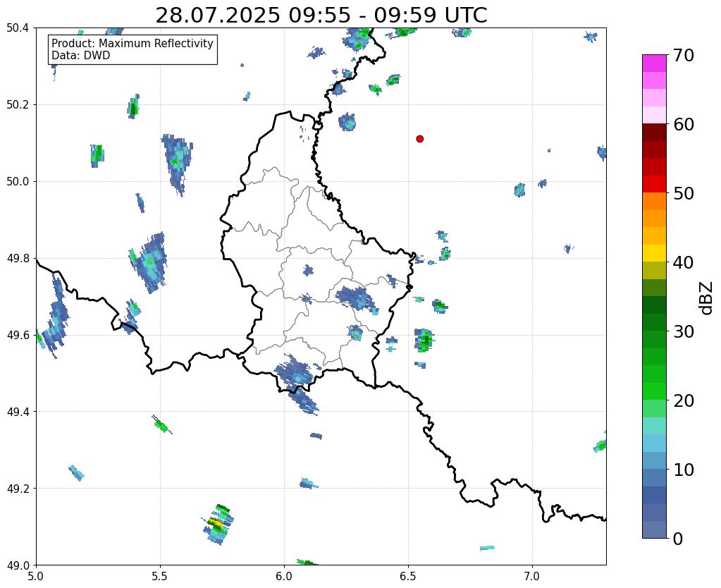
Task: Click the 50.0 latitude tick label
Action: [18, 181]
